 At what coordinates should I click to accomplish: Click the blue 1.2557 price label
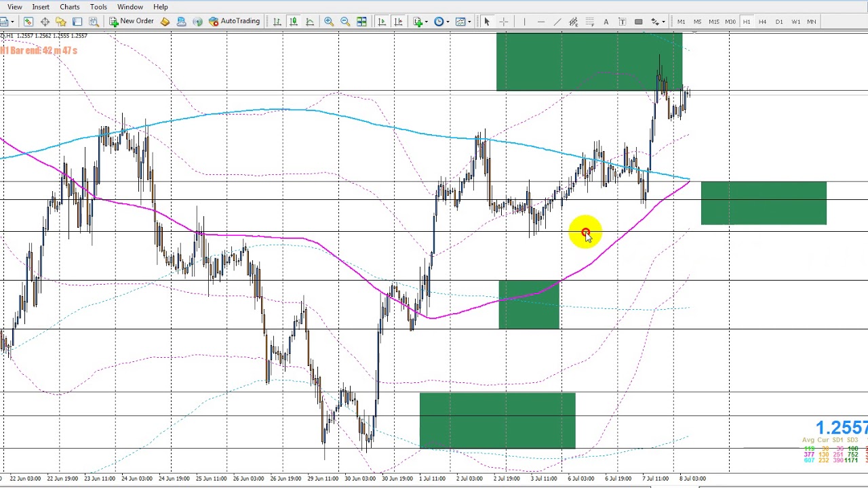tap(841, 428)
